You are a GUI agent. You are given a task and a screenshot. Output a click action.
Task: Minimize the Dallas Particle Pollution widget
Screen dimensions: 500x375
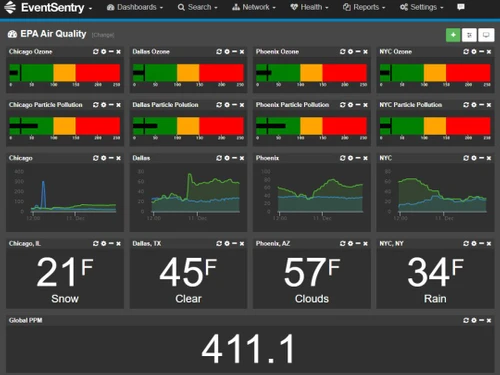coord(234,105)
